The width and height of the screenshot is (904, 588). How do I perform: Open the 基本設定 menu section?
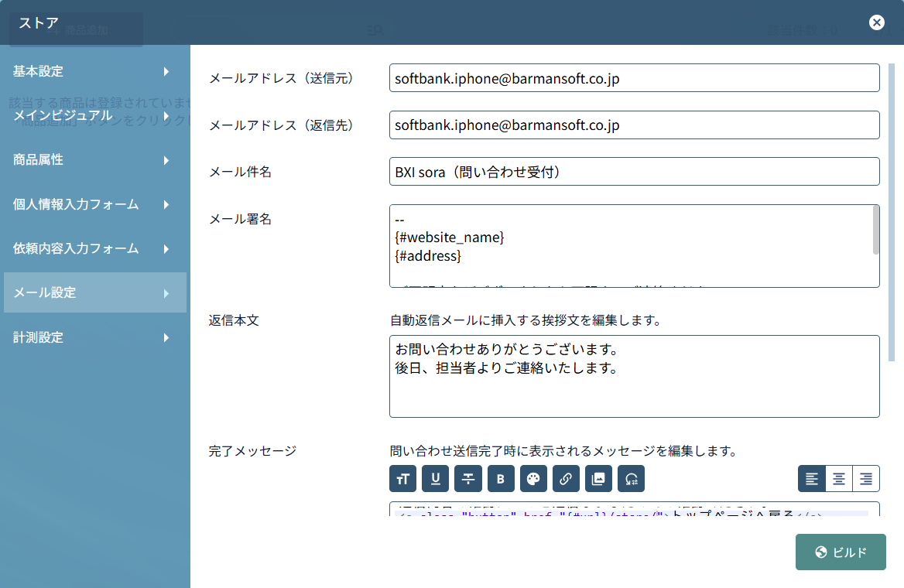pos(95,71)
